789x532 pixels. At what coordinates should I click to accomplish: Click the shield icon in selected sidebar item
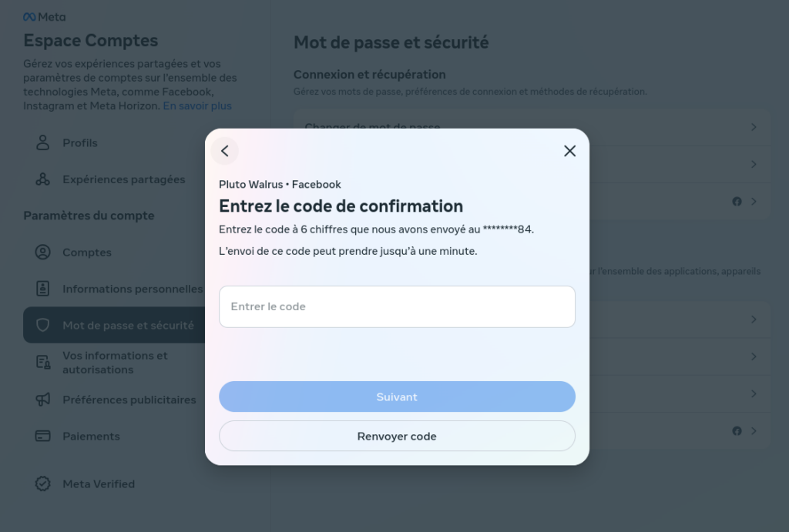43,326
